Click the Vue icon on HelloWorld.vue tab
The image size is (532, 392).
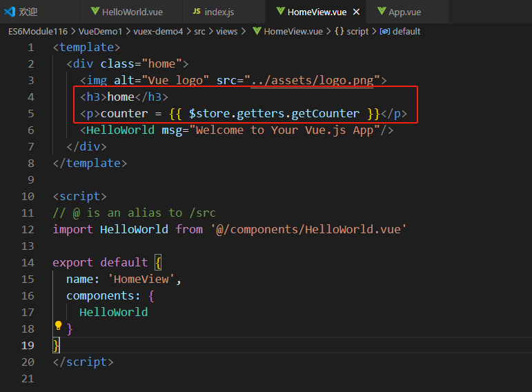(x=95, y=11)
